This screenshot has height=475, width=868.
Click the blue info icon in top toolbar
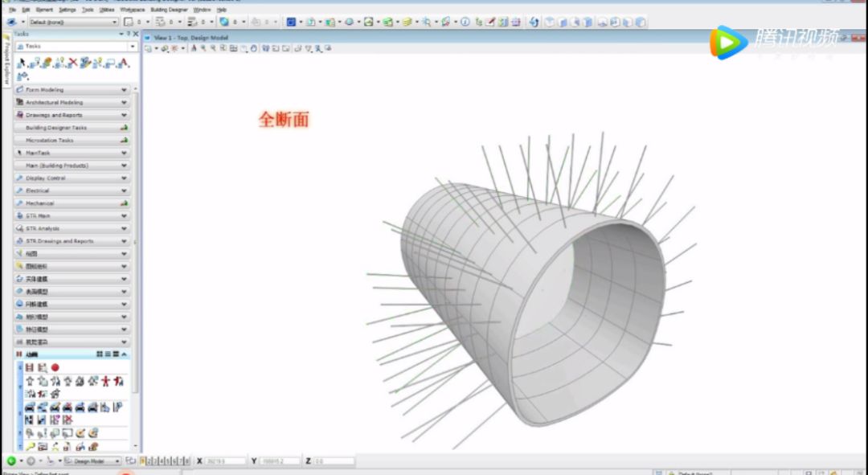coord(465,23)
